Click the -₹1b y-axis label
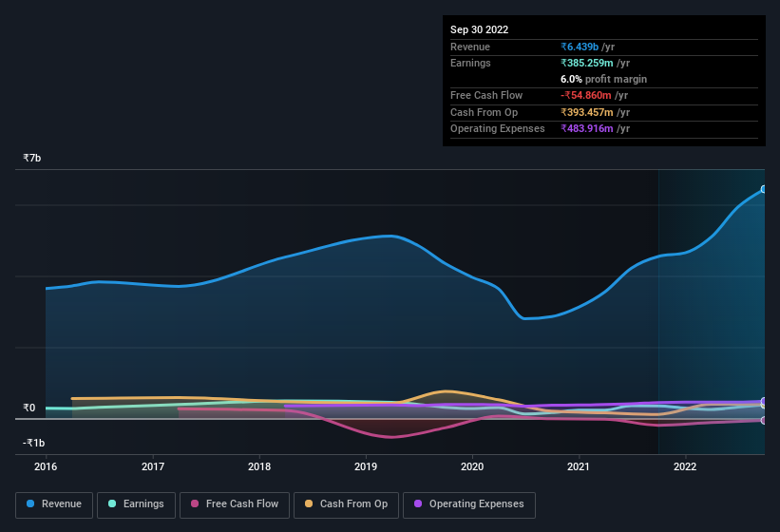Screen dimensions: 780x532 click(x=33, y=443)
